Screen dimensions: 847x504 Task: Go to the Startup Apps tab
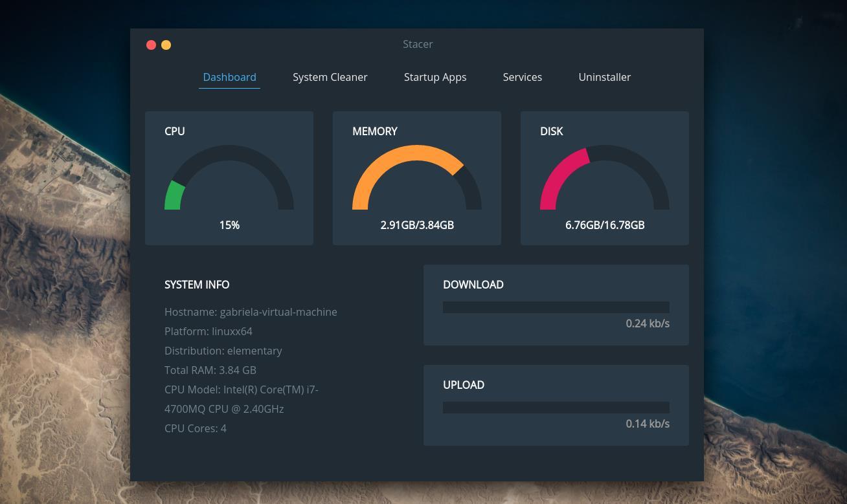click(x=435, y=77)
